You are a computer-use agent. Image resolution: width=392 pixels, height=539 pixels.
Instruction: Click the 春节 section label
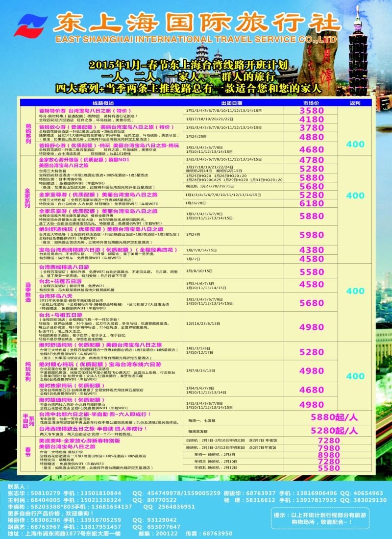tap(28, 452)
